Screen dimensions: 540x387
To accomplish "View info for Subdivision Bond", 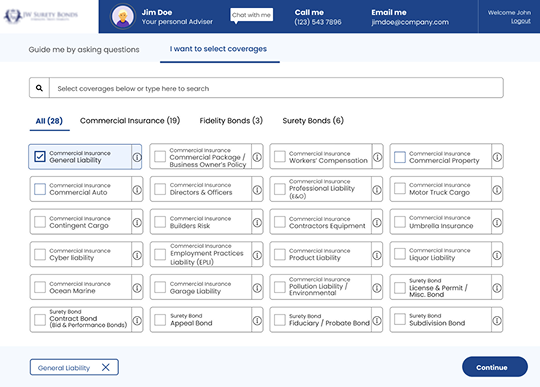I will click(497, 321).
